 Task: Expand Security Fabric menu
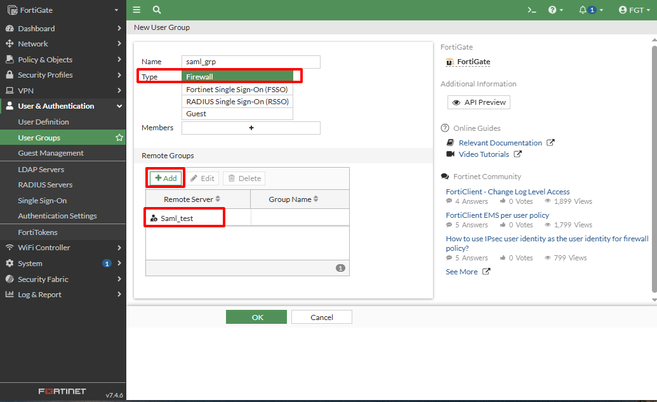pos(63,279)
